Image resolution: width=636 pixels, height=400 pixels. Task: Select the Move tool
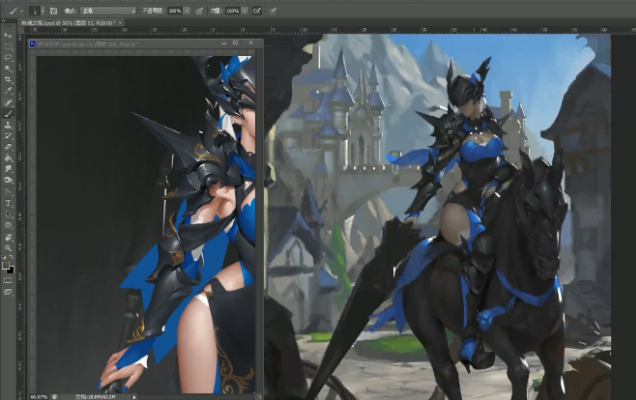8,36
